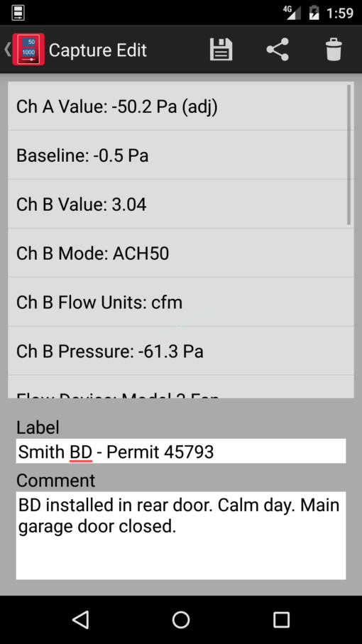Select the Ch A Value row
This screenshot has height=644, width=362.
177,107
